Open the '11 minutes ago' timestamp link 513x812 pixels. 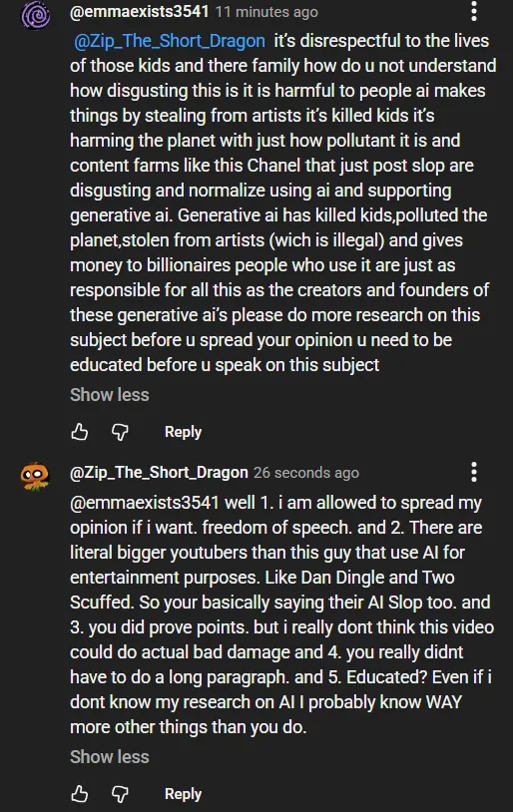[266, 11]
